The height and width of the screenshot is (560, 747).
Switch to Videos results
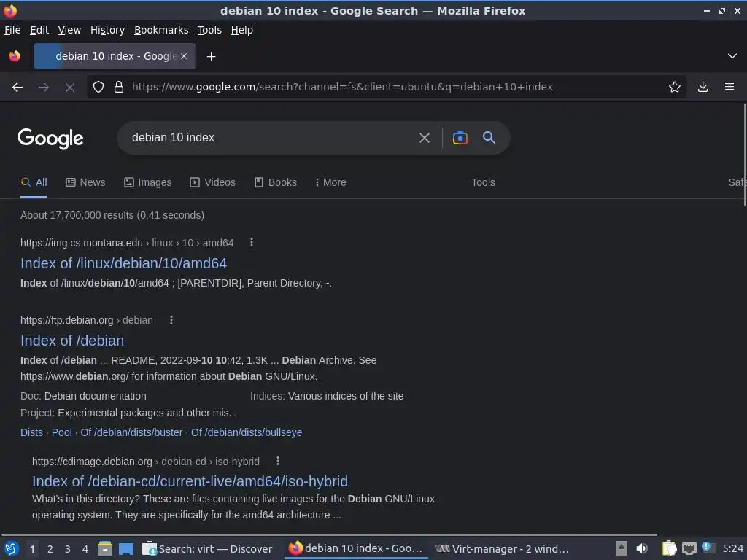[x=212, y=182]
